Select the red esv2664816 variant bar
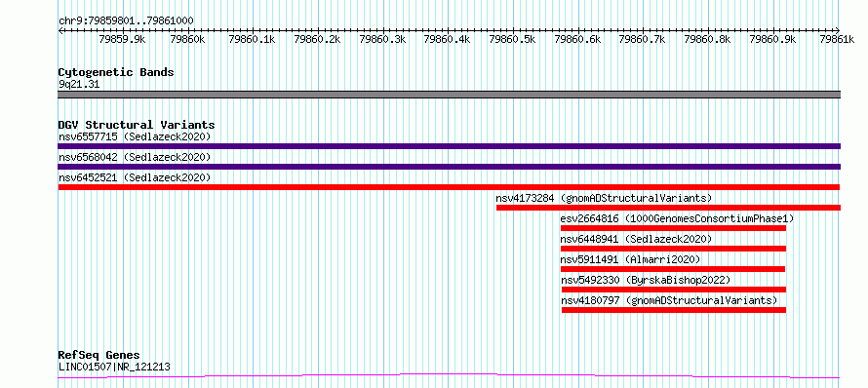The image size is (868, 388). tap(673, 228)
